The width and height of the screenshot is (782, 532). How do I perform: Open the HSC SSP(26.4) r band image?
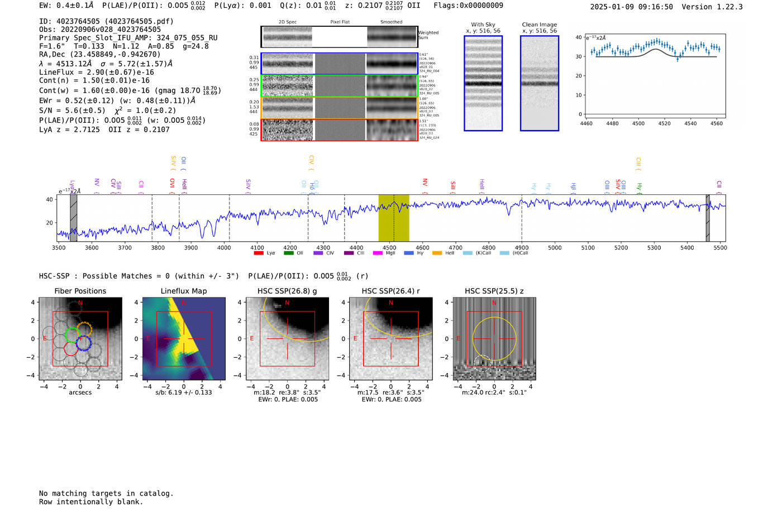391,339
